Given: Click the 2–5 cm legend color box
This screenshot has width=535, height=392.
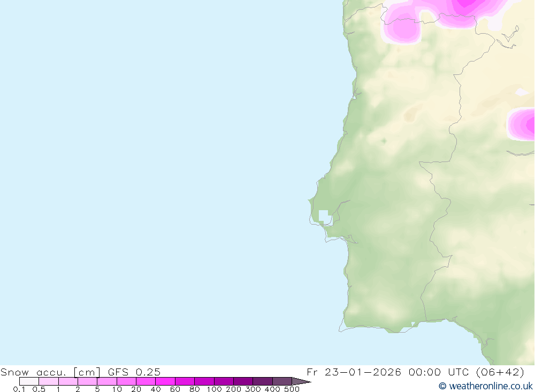Looking at the screenshot, I should [87, 381].
